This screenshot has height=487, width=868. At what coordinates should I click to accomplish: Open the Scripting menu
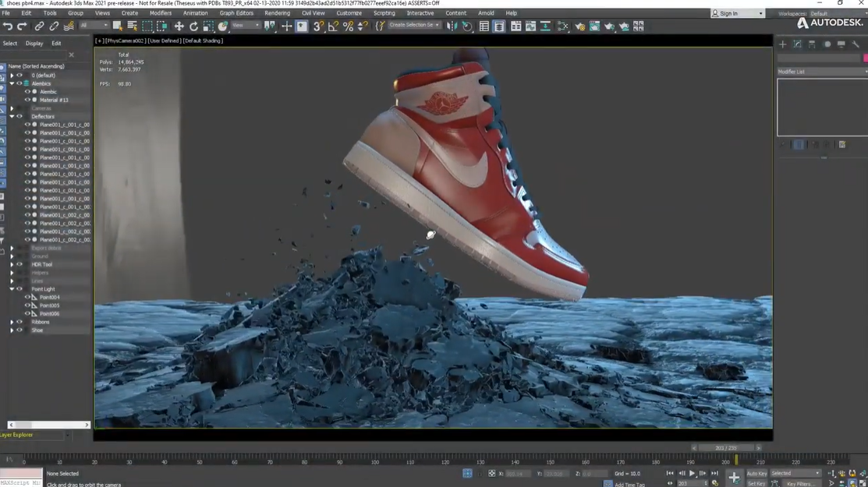pos(384,12)
